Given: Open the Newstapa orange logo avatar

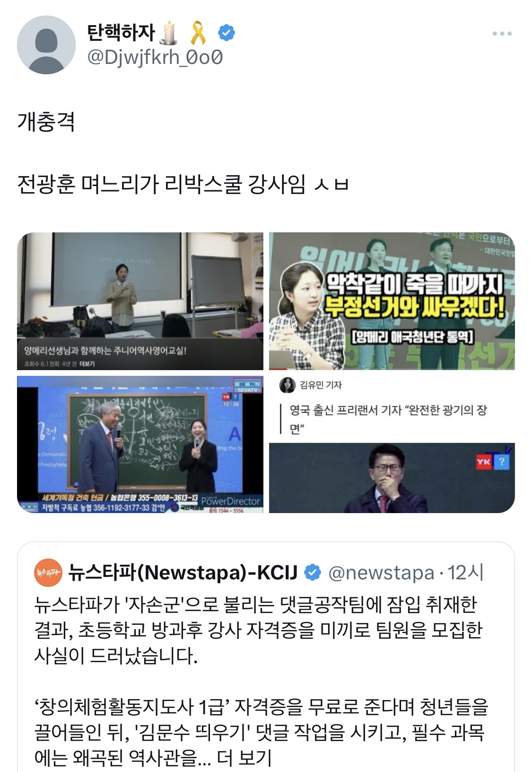Looking at the screenshot, I should pyautogui.click(x=48, y=573).
